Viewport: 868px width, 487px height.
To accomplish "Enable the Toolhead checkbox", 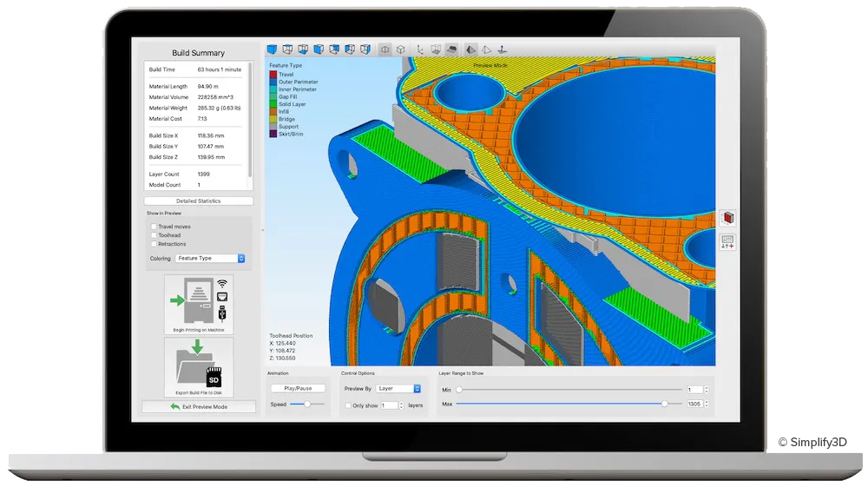I will pos(154,235).
